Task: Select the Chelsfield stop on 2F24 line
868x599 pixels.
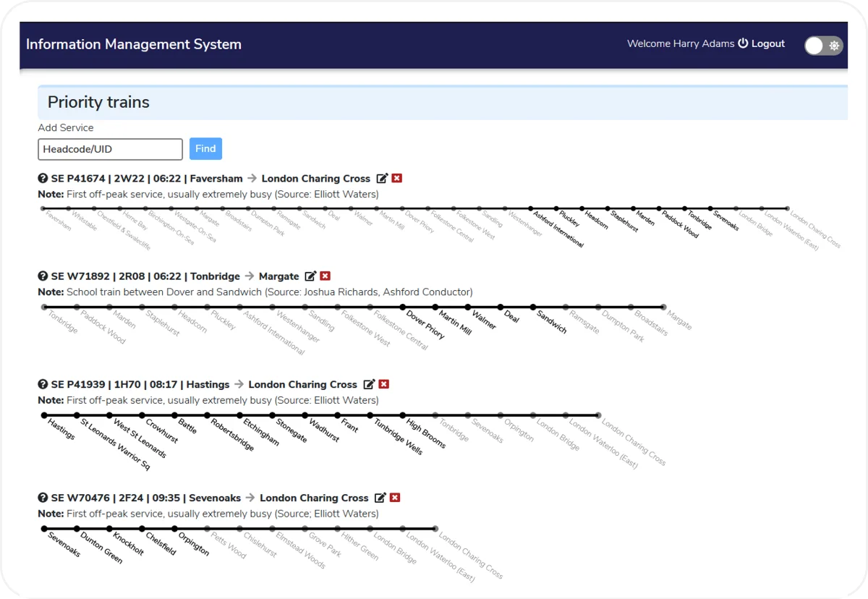Action: coord(142,529)
